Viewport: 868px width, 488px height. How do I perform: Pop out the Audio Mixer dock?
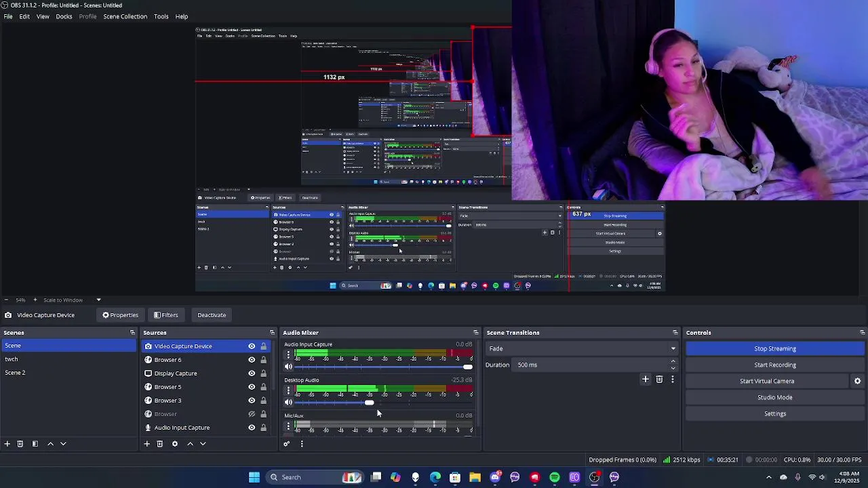475,333
